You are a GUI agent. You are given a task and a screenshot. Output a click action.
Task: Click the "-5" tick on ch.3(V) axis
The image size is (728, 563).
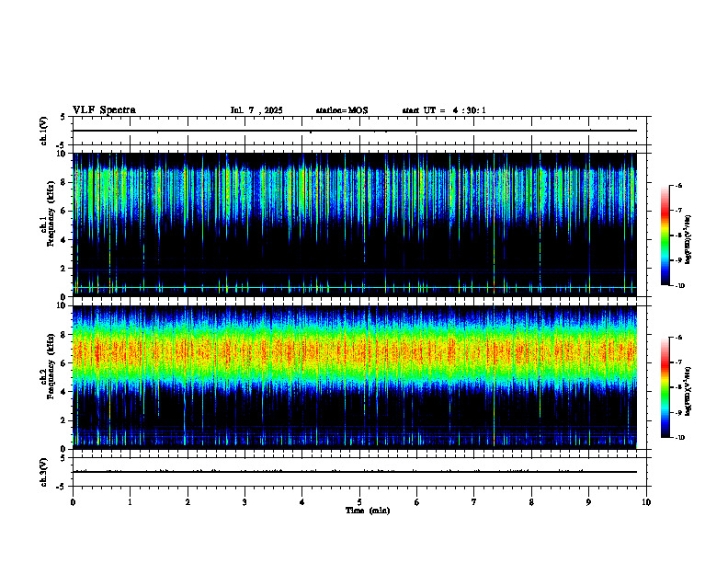click(63, 487)
